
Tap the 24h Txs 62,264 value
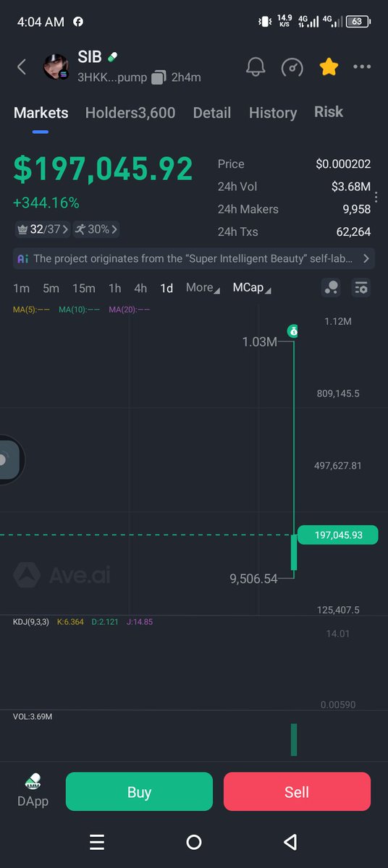[x=353, y=231]
